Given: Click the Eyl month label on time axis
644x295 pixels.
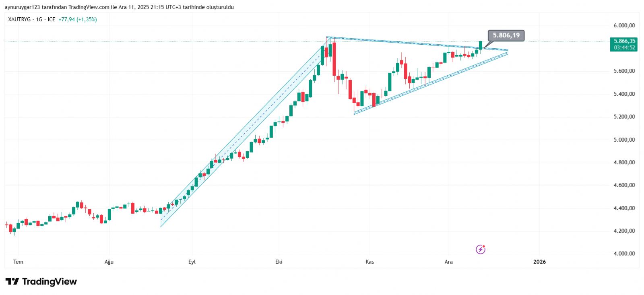Looking at the screenshot, I should tap(192, 262).
